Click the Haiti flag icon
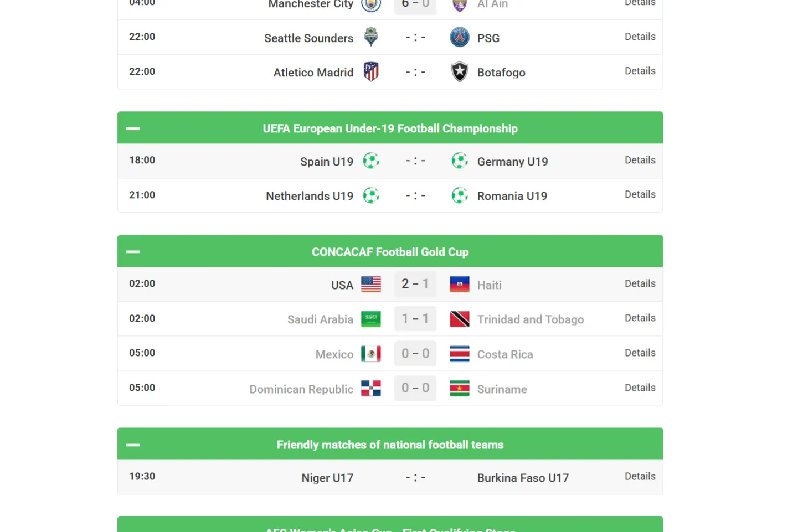This screenshot has width=798, height=532. click(x=460, y=285)
